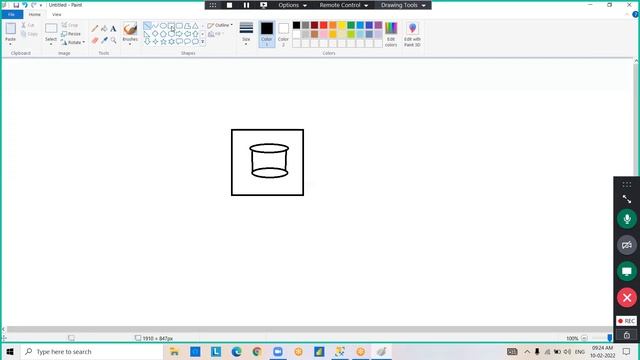This screenshot has width=640, height=360.
Task: Click the Resize image button
Action: 71,34
